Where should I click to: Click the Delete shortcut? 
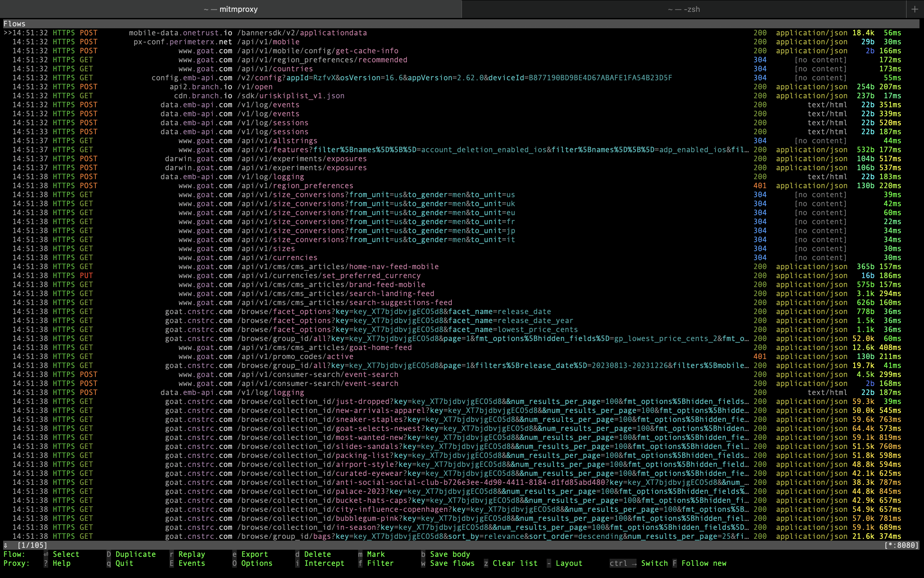313,554
